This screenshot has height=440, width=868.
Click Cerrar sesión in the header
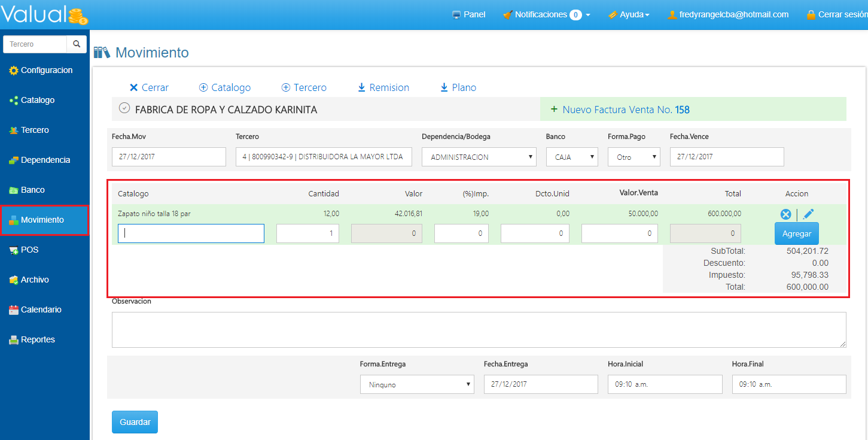[x=836, y=14]
